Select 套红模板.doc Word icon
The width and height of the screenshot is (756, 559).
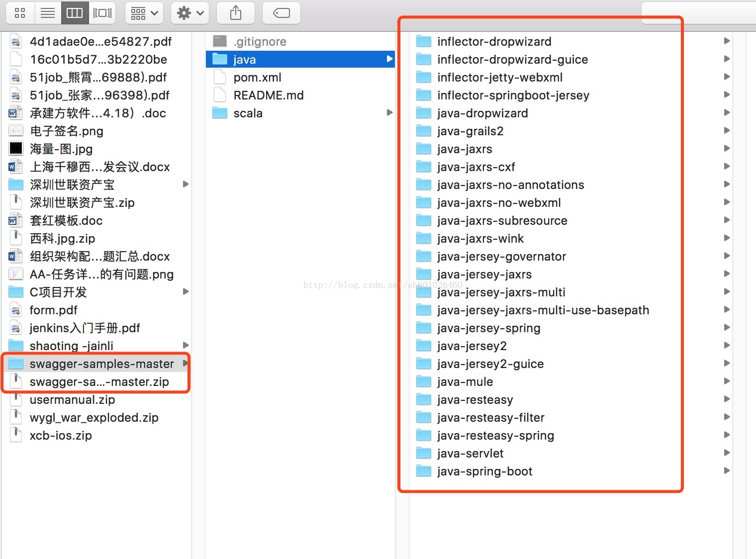tap(16, 220)
